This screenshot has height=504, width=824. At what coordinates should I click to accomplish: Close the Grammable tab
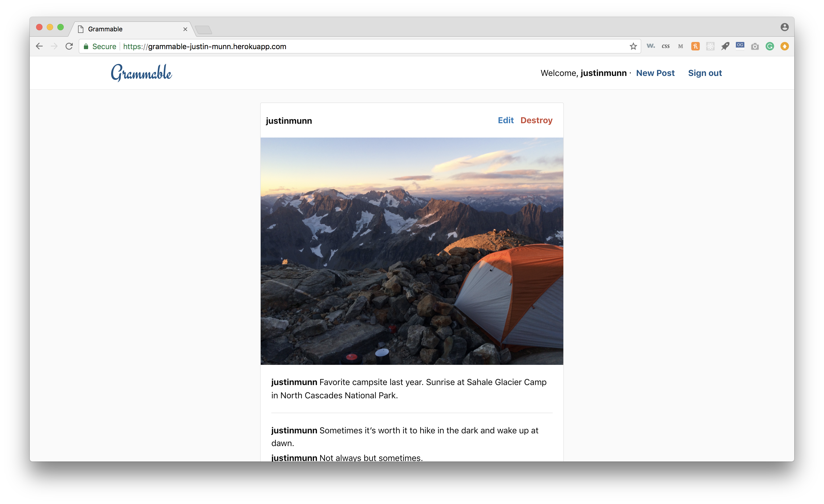(185, 29)
